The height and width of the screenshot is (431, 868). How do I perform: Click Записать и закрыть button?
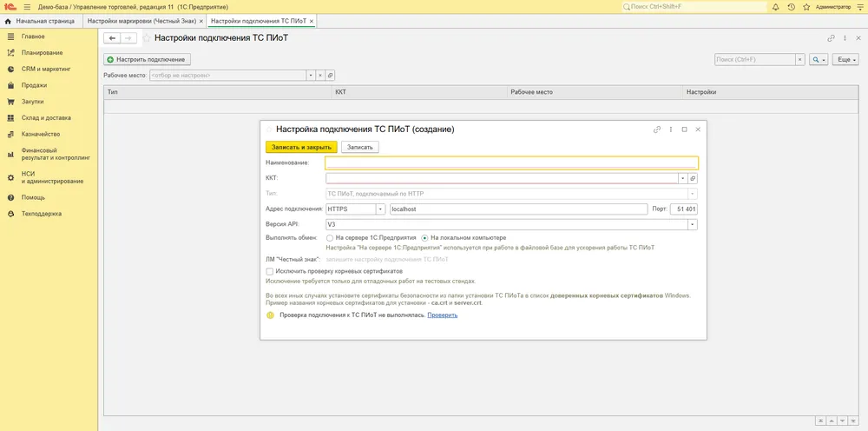pos(301,148)
